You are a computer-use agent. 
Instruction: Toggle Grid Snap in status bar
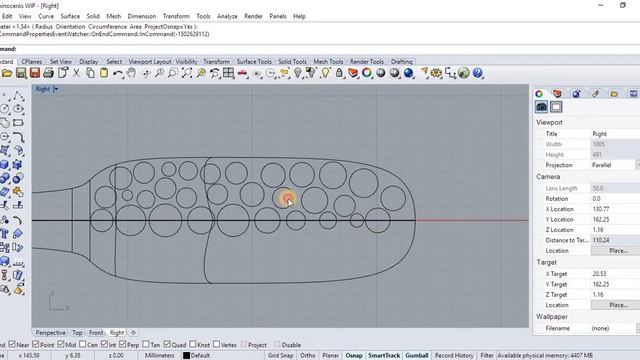click(x=280, y=356)
